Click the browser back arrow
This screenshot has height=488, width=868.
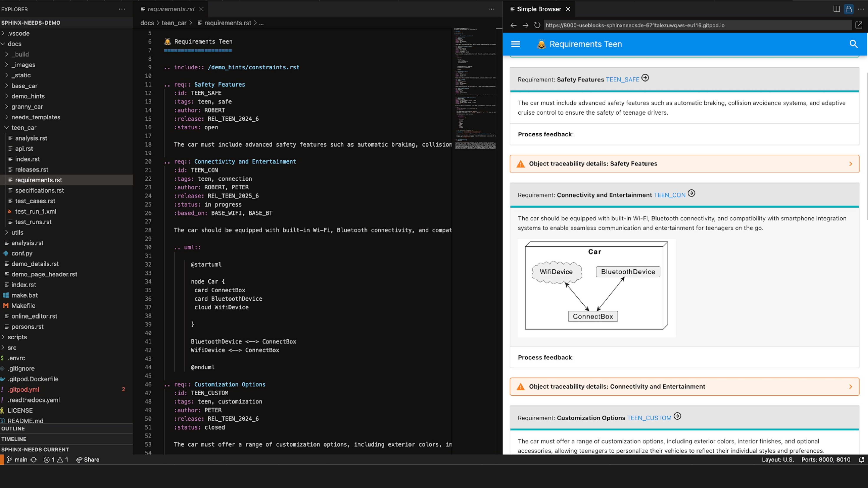coord(513,25)
